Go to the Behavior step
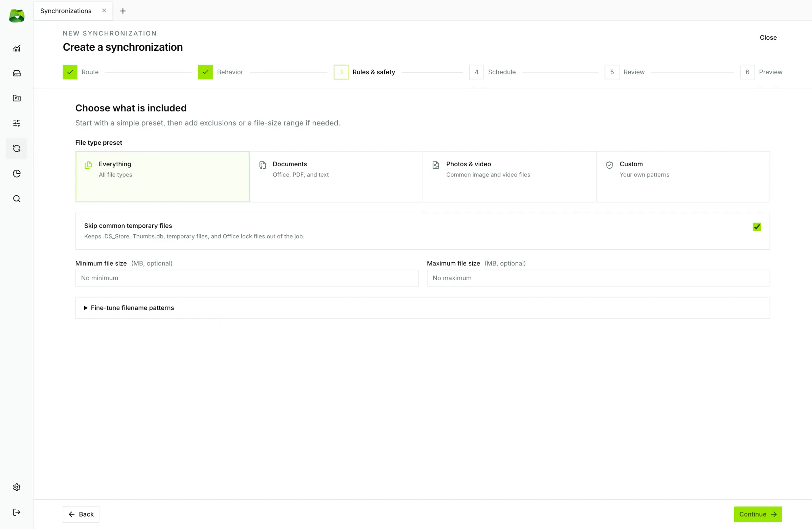This screenshot has width=812, height=529. pos(221,72)
